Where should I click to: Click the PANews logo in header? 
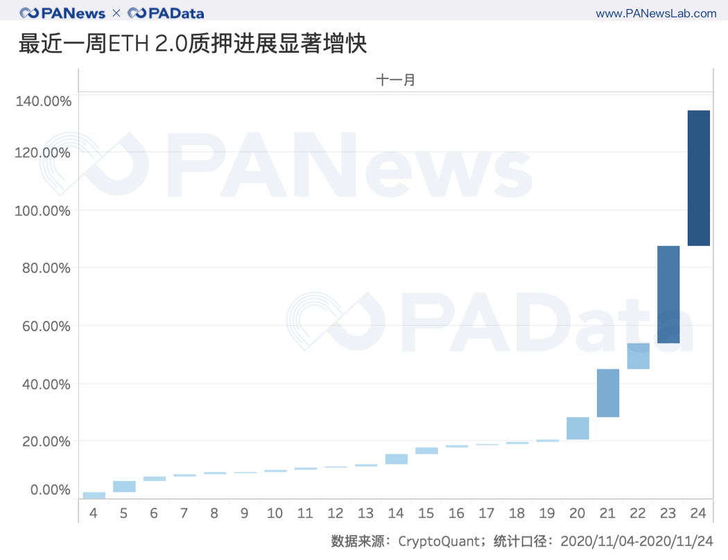62,13
